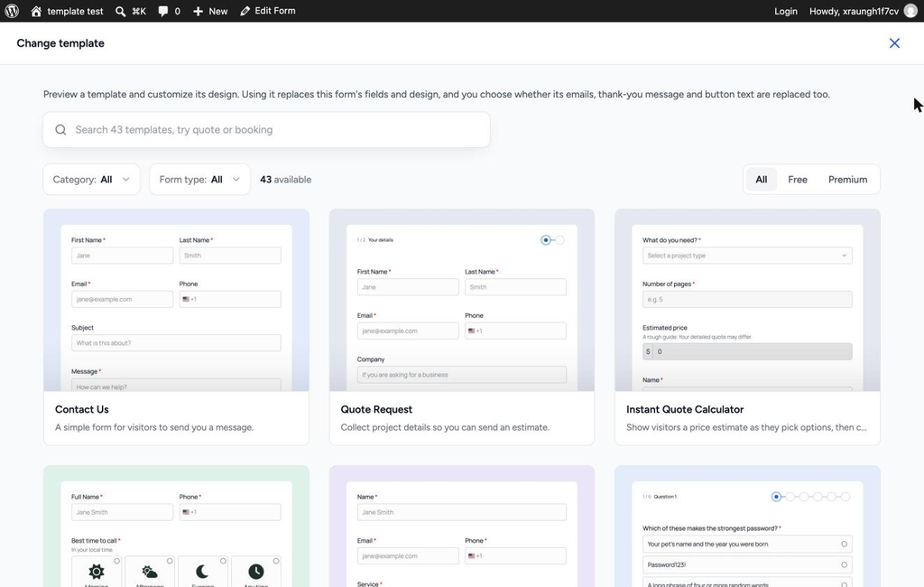924x587 pixels.
Task: Click the Instant Quote Calculator title
Action: (x=685, y=409)
